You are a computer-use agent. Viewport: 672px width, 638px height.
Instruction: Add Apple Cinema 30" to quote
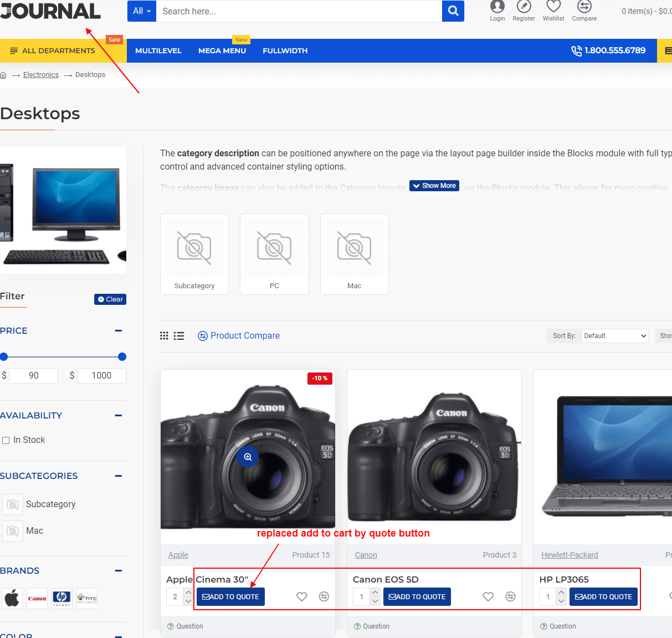coord(230,597)
